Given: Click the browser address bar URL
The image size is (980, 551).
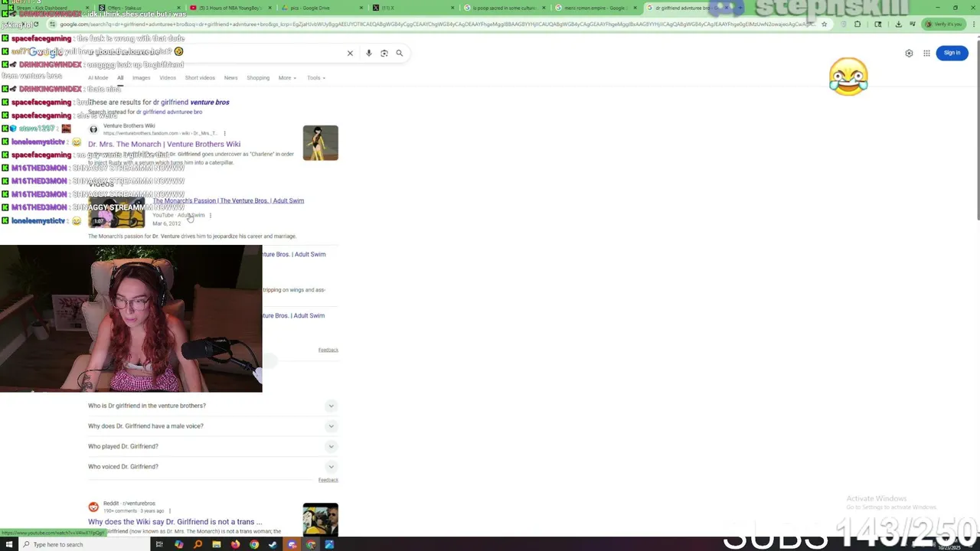Looking at the screenshot, I should [436, 24].
